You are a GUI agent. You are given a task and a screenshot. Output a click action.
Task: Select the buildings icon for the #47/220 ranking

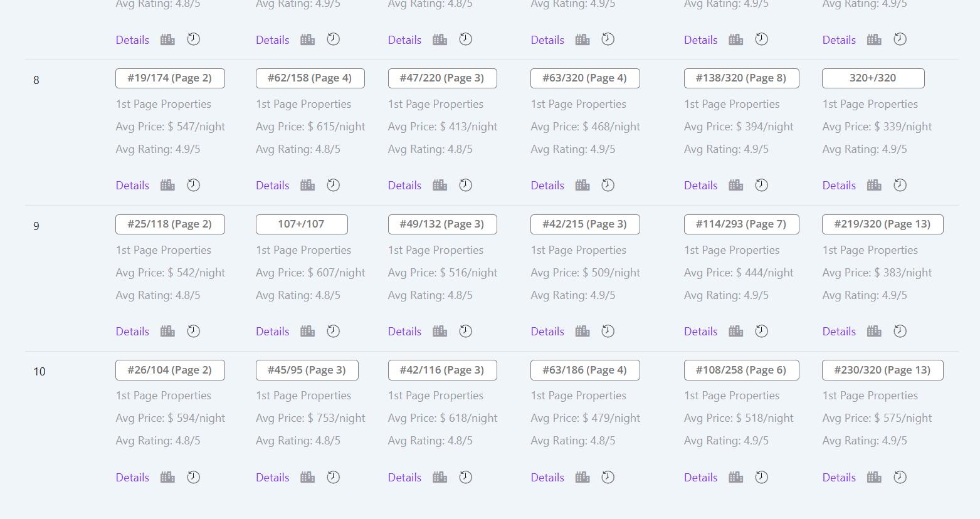(x=440, y=185)
